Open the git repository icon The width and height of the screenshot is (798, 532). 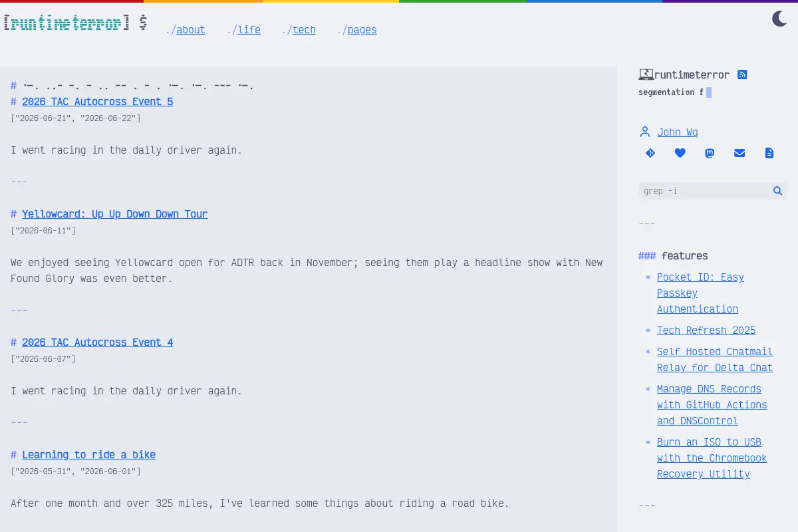click(650, 153)
